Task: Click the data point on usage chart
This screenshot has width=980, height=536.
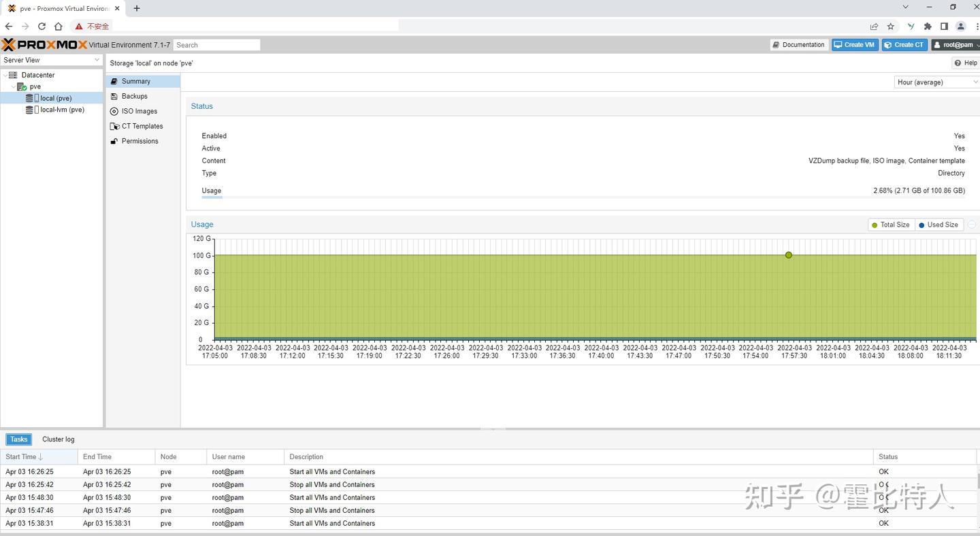Action: [x=788, y=255]
